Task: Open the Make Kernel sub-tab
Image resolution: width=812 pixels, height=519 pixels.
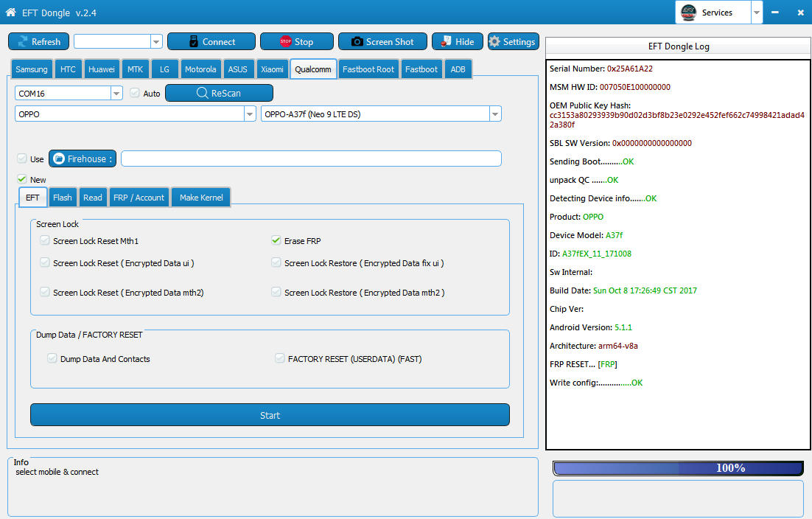Action: coord(201,198)
